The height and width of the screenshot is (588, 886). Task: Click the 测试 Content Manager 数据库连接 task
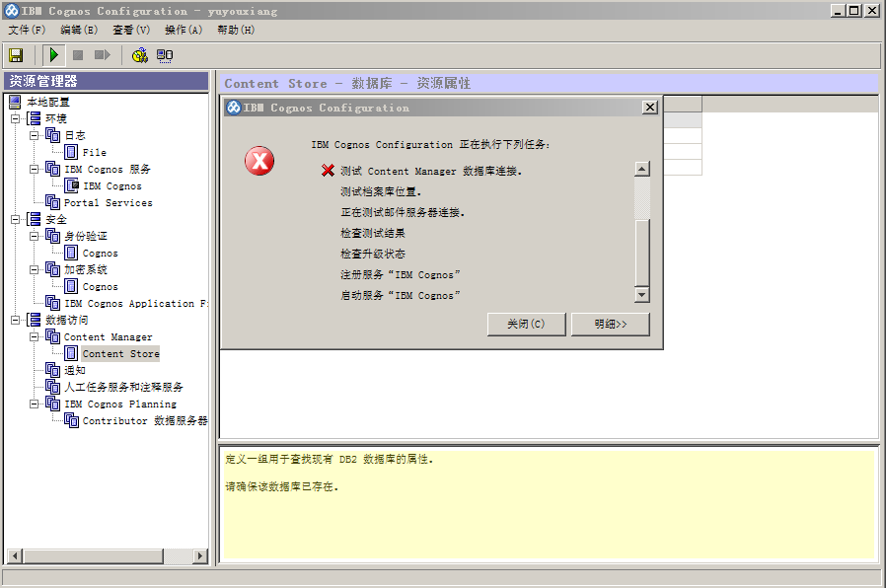(431, 171)
